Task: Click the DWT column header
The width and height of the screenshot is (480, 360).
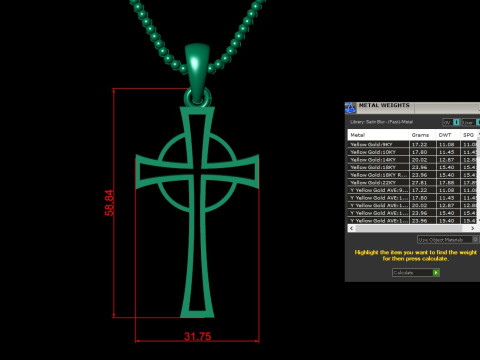Action: (x=448, y=135)
